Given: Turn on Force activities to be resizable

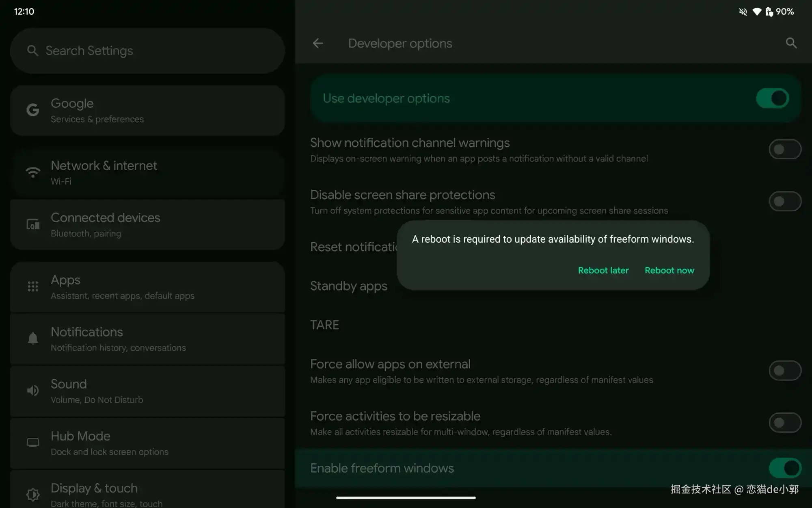Looking at the screenshot, I should pos(784,423).
